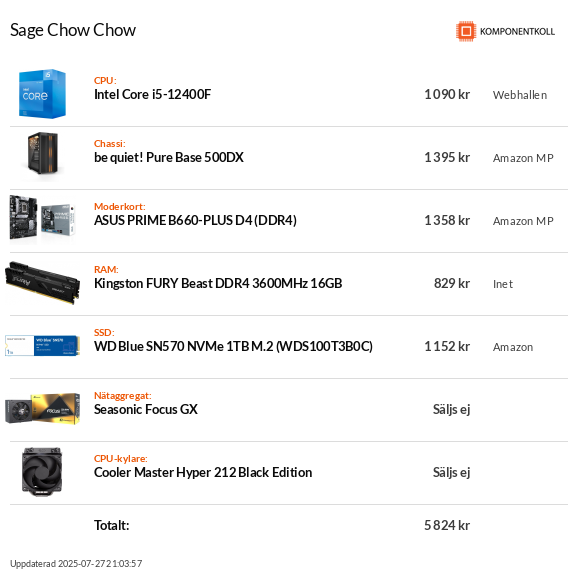577x577 pixels.
Task: Open the Intel Core i5-12400F product link
Action: 152,95
